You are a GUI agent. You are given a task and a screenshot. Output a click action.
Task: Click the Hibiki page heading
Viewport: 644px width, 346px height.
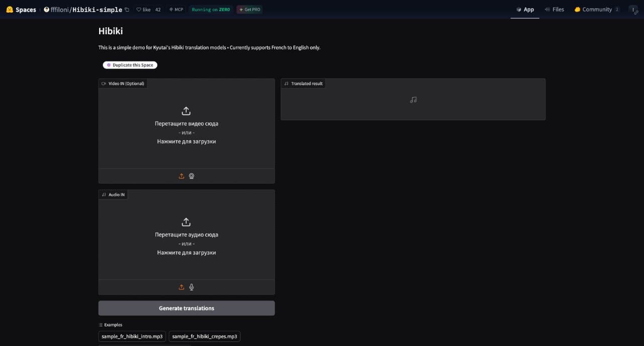(111, 31)
